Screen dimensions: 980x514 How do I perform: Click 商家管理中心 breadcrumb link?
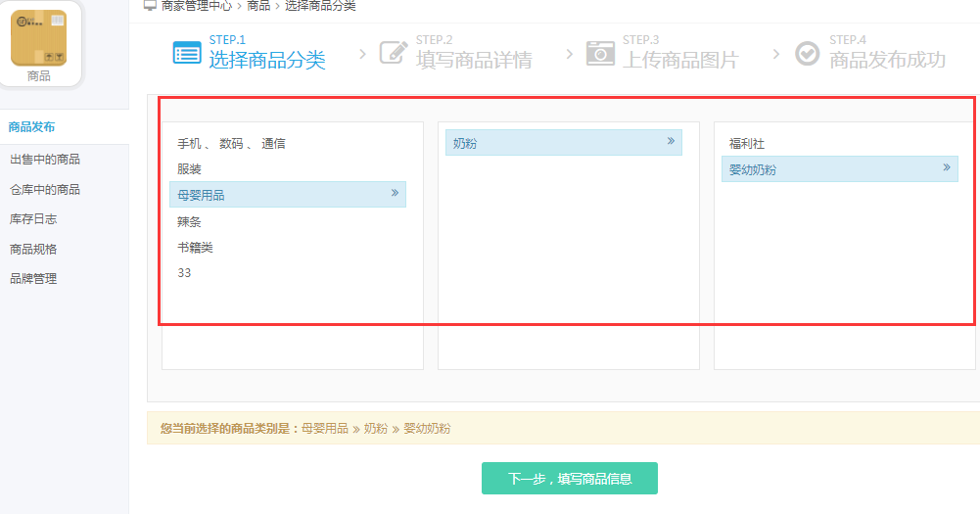[x=196, y=6]
